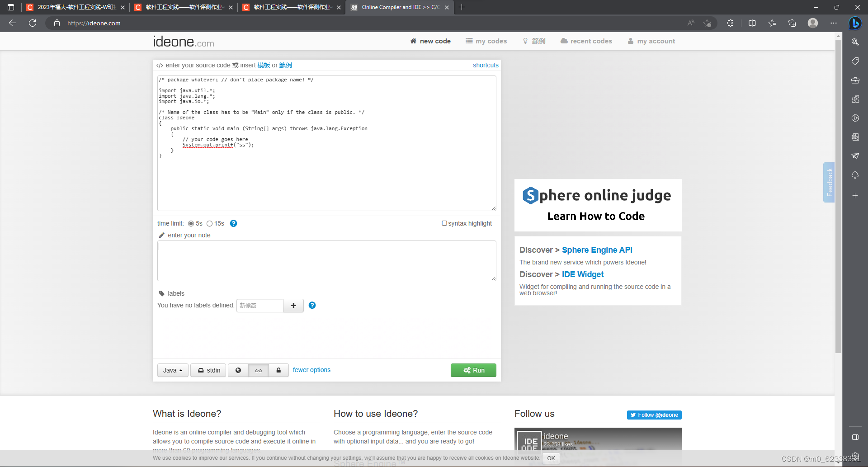
Task: Set code visibility to private lock icon
Action: click(278, 370)
